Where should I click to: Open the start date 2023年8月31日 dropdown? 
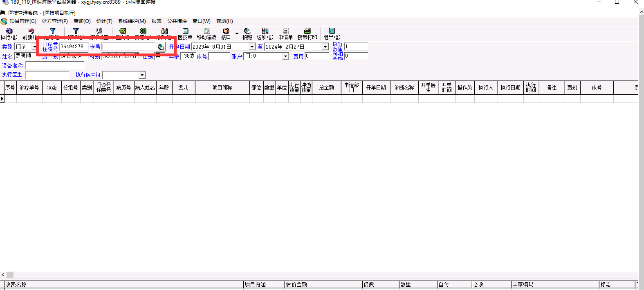[x=252, y=47]
